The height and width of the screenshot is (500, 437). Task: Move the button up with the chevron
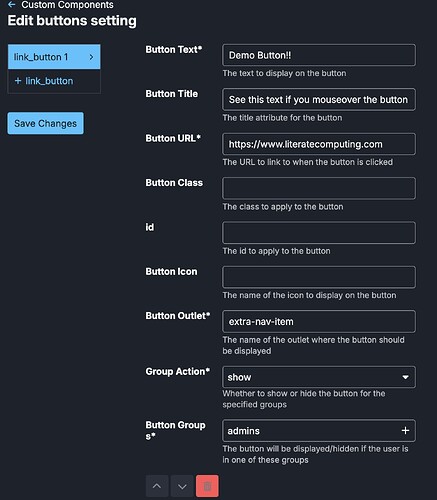point(157,486)
